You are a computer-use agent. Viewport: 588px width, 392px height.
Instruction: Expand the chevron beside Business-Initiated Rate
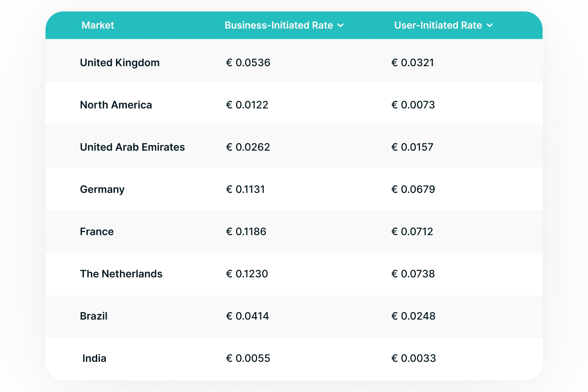pos(341,25)
